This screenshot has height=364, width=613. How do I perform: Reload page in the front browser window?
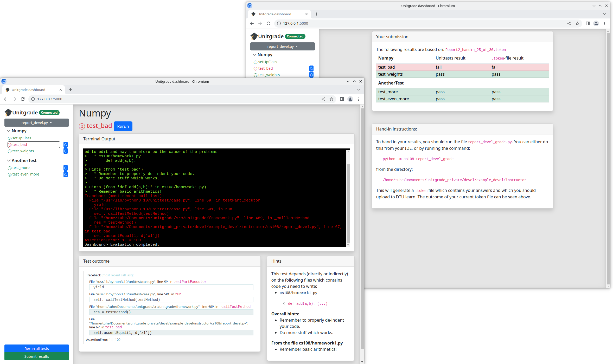[23, 99]
